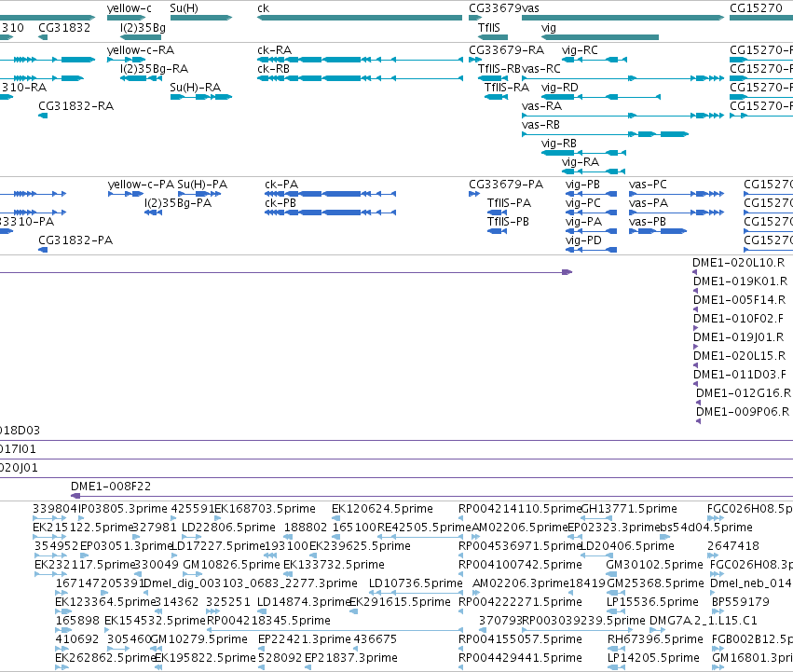
Task: Select the DME1-012G16.R clone end label
Action: [744, 393]
